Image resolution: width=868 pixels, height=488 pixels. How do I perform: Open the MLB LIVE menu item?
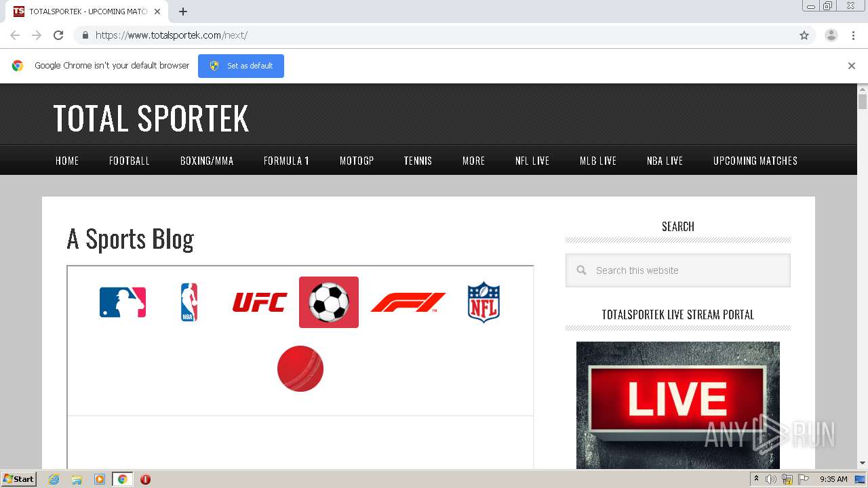598,161
